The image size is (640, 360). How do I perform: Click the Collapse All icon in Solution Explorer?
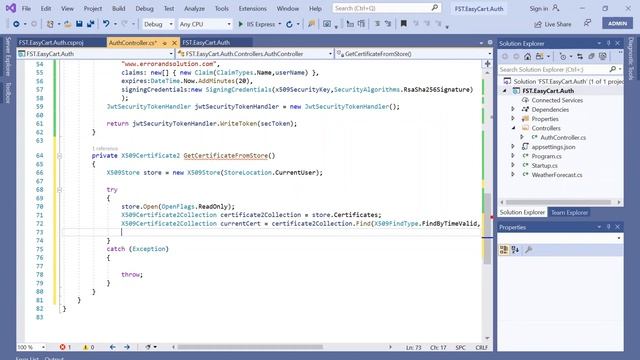click(591, 56)
